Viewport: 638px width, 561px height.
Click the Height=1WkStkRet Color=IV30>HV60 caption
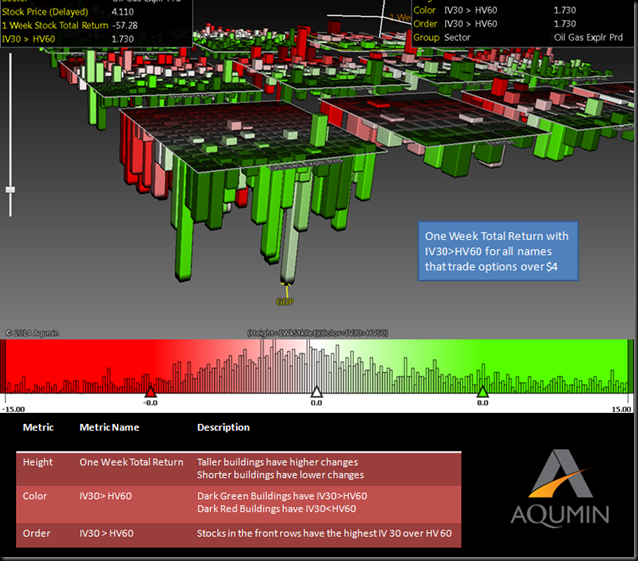pyautogui.click(x=317, y=333)
